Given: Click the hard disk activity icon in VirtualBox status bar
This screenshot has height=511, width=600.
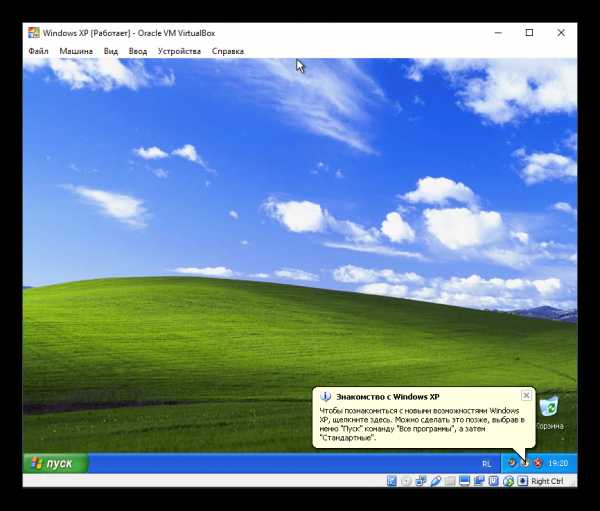Looking at the screenshot, I should [392, 481].
